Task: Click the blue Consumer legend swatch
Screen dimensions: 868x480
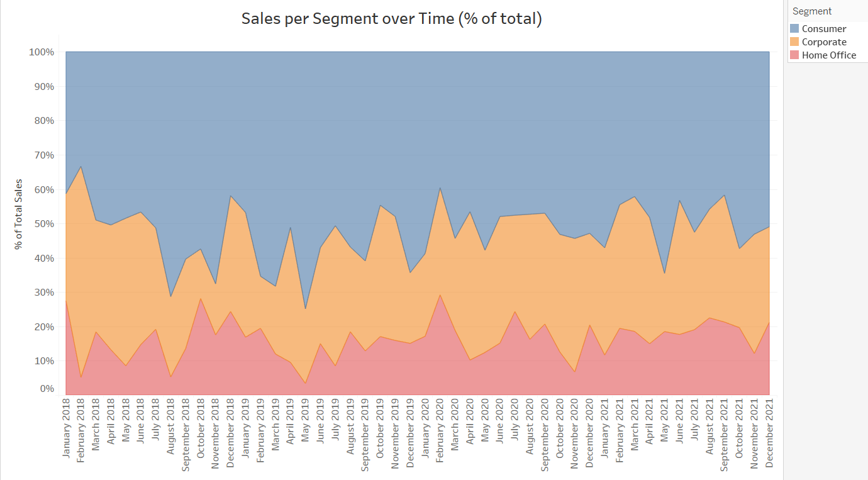Action: (x=794, y=29)
